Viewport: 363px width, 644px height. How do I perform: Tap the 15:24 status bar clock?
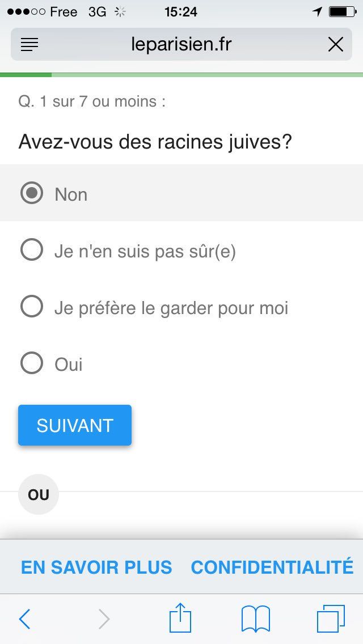tap(181, 12)
